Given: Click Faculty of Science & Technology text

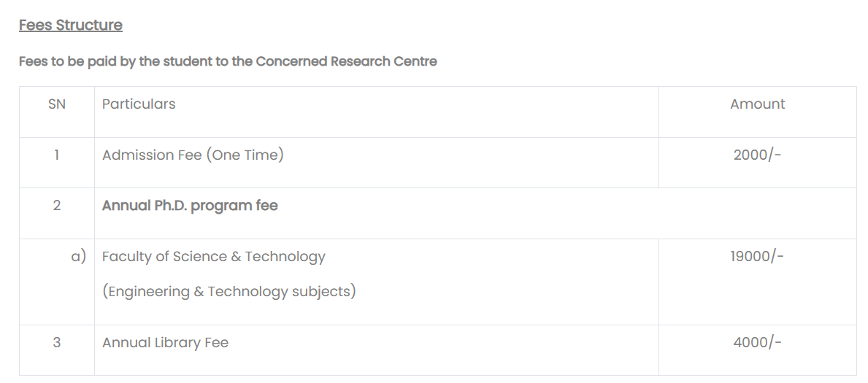Looking at the screenshot, I should (213, 257).
